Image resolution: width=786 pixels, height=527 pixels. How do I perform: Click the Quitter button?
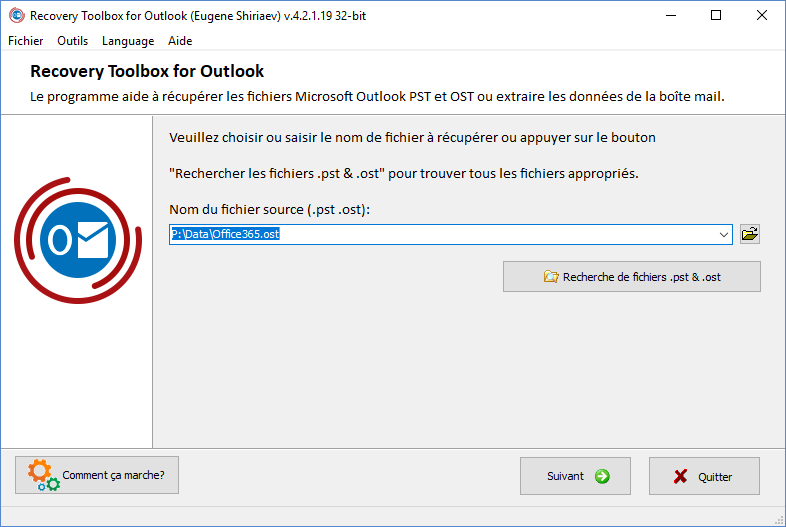pos(704,476)
